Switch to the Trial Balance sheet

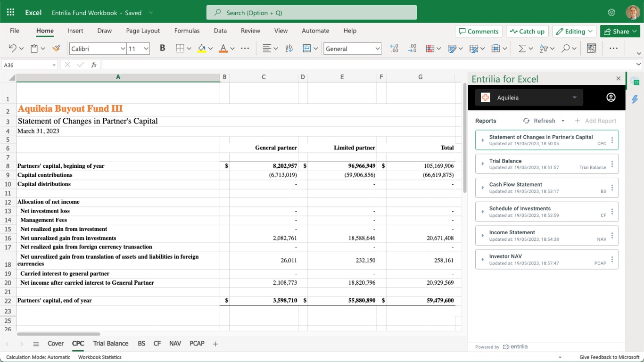[x=111, y=344]
